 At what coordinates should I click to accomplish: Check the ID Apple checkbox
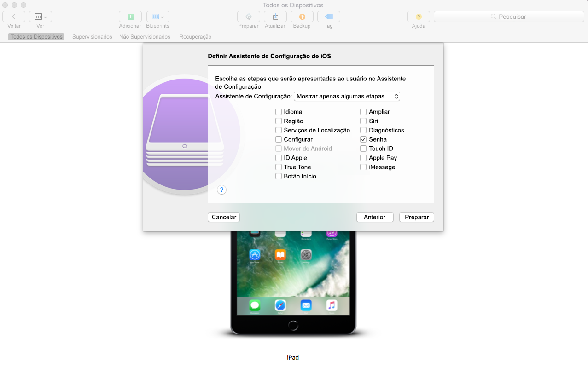click(x=279, y=158)
